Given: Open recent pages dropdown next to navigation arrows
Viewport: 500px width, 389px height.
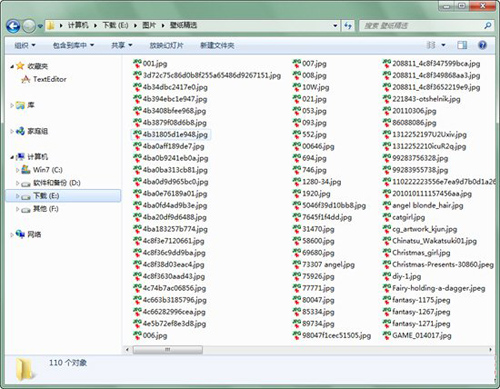Looking at the screenshot, I should (40, 26).
